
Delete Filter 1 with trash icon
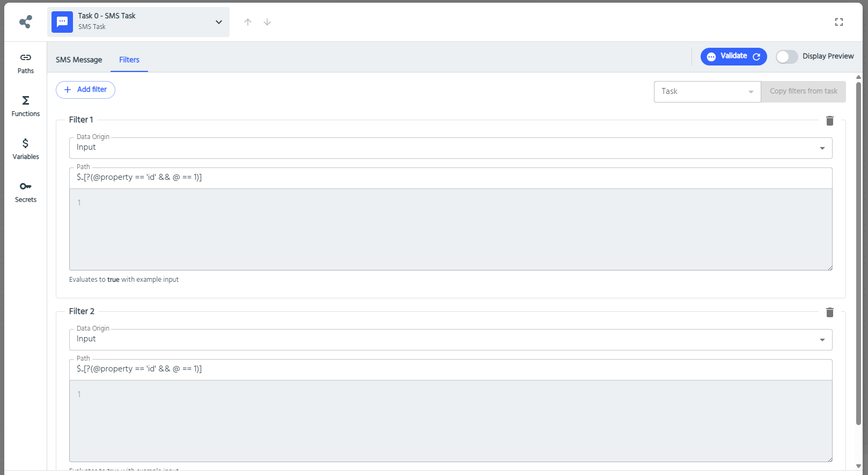click(829, 121)
